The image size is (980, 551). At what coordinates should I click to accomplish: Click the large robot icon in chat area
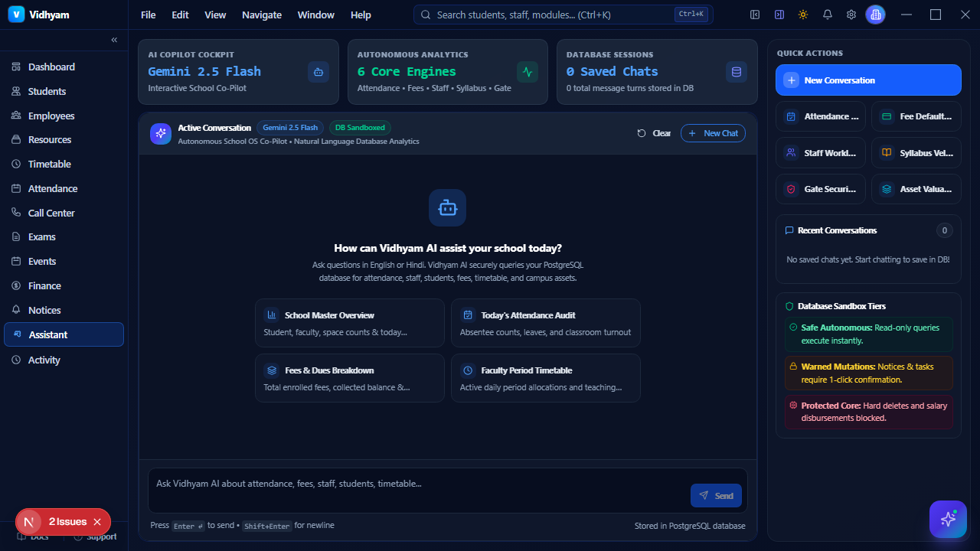coord(447,207)
